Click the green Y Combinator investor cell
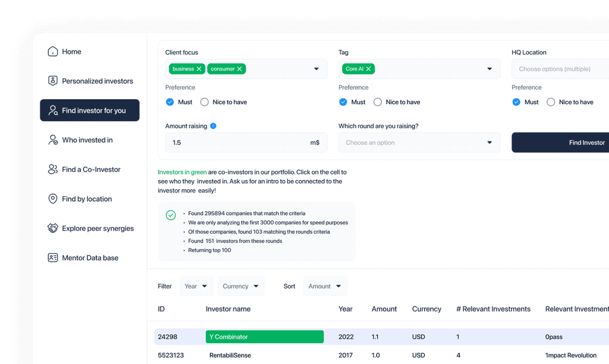 tap(264, 337)
